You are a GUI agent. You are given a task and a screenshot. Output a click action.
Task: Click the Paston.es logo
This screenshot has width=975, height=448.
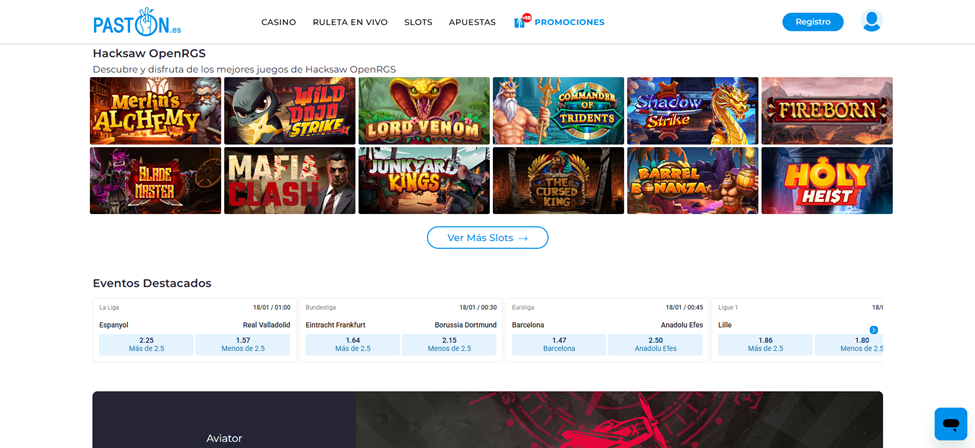point(137,22)
